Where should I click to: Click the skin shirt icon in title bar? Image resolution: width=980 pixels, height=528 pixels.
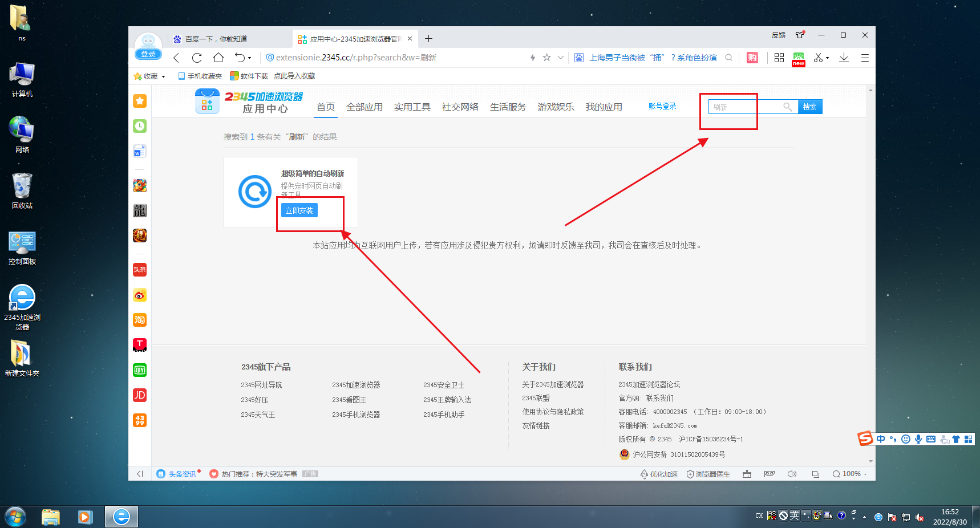(x=800, y=35)
